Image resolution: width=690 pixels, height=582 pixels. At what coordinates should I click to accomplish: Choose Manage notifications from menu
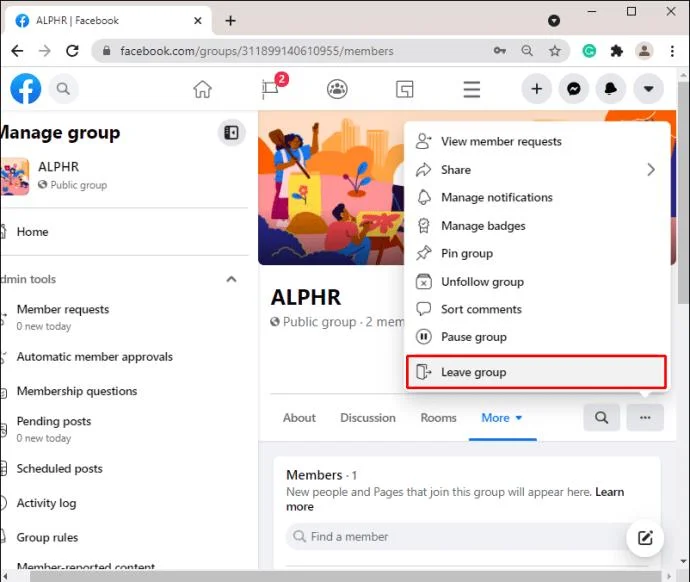(536, 198)
